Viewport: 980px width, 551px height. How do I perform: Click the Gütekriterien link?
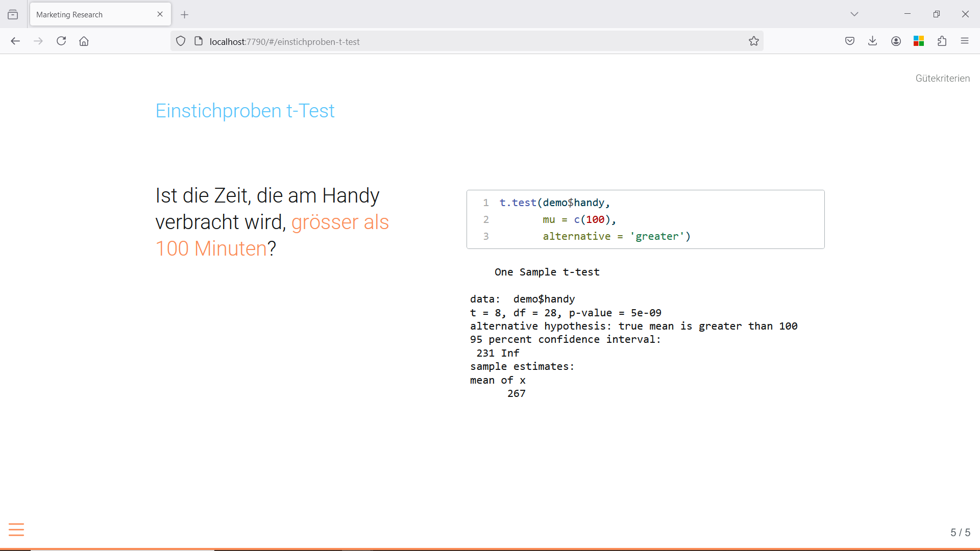942,79
